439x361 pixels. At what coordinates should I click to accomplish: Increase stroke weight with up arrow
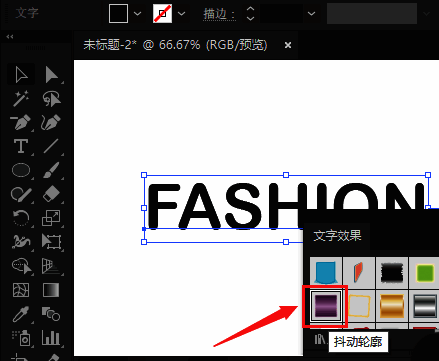250,9
